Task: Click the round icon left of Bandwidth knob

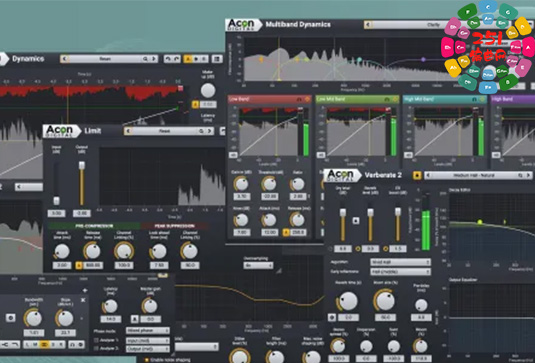Action: pos(10,318)
